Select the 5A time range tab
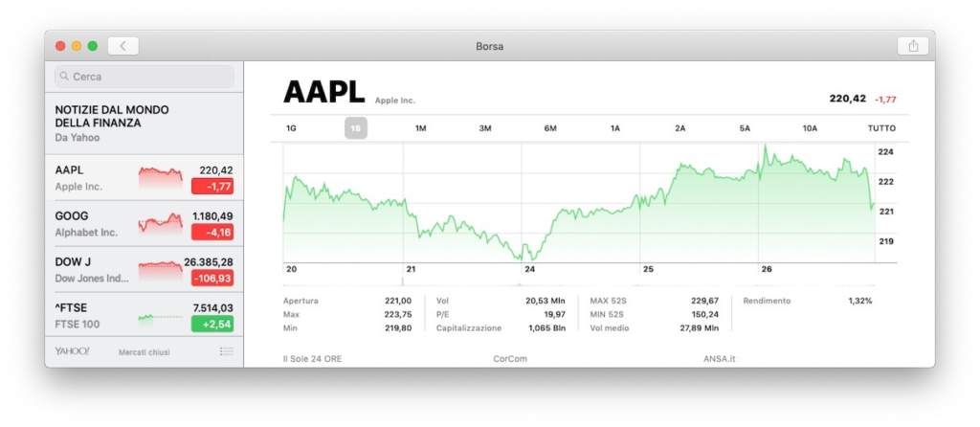 coord(745,128)
